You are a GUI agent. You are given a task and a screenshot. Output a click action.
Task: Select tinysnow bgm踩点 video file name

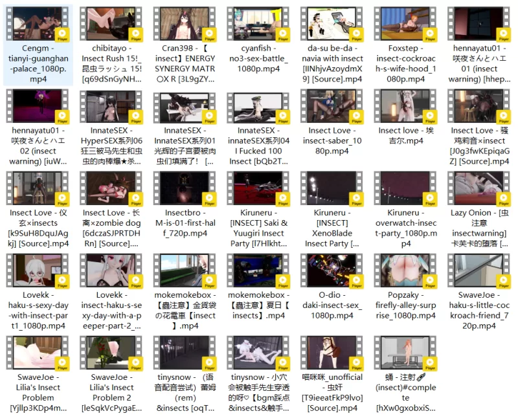click(258, 393)
